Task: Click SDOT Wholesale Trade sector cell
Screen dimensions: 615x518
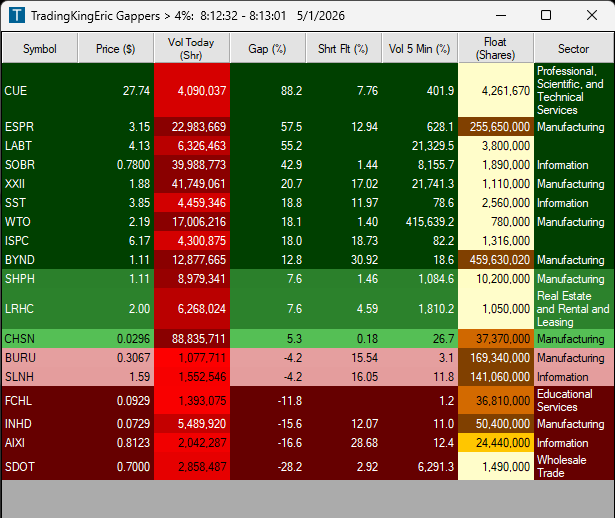Action: (574, 466)
